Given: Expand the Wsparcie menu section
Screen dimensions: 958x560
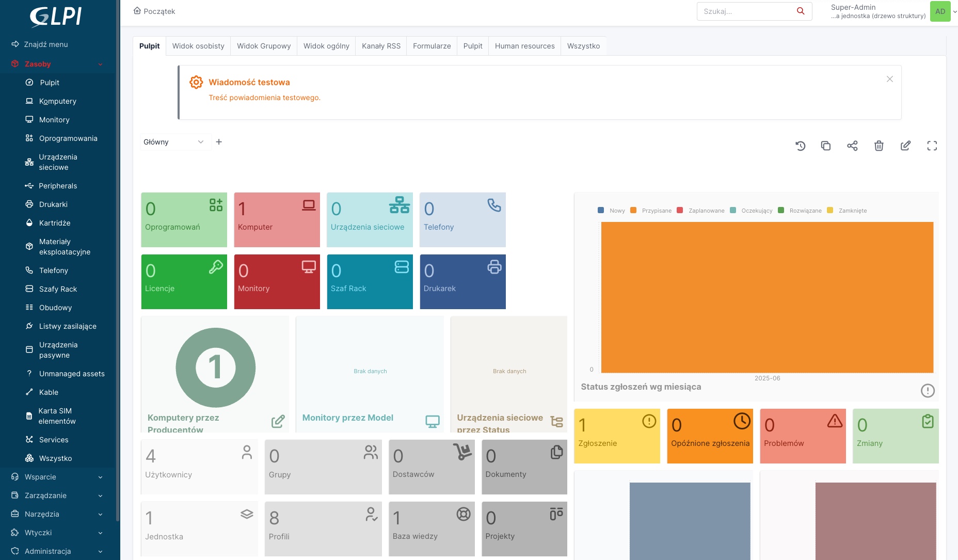Looking at the screenshot, I should pos(58,477).
